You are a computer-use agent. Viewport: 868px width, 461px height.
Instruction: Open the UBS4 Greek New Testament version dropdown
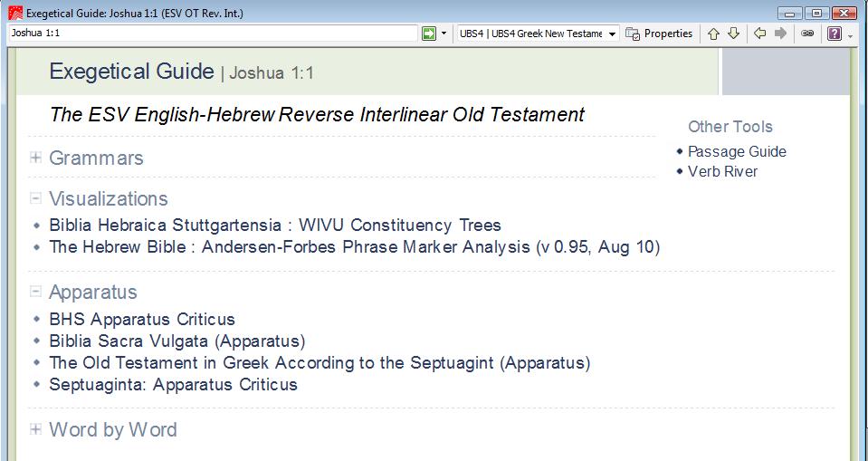tap(538, 34)
